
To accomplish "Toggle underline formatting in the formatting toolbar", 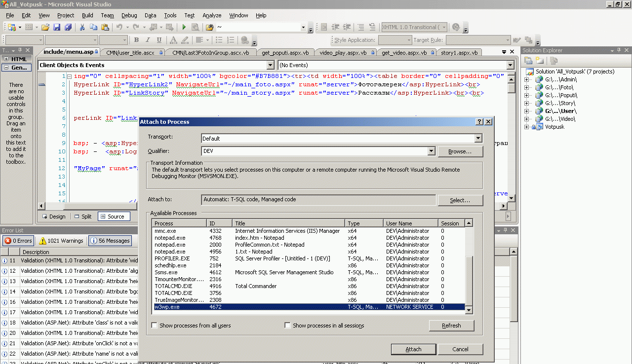I will pyautogui.click(x=159, y=40).
